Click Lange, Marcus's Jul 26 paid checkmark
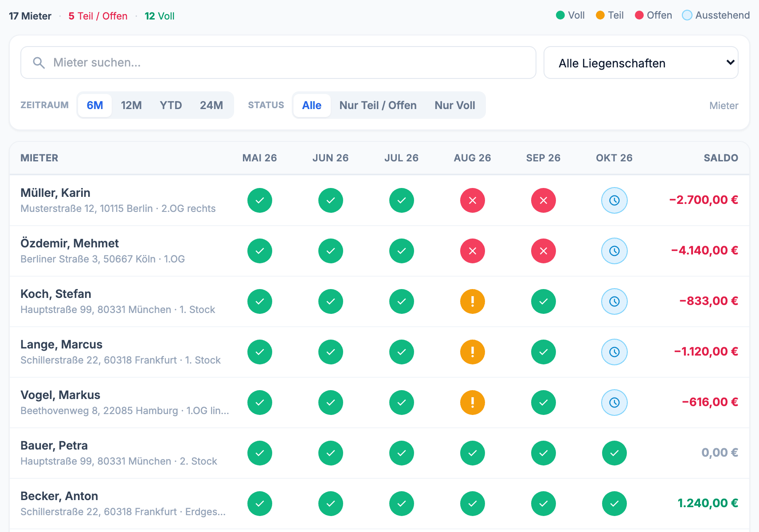 (x=402, y=352)
